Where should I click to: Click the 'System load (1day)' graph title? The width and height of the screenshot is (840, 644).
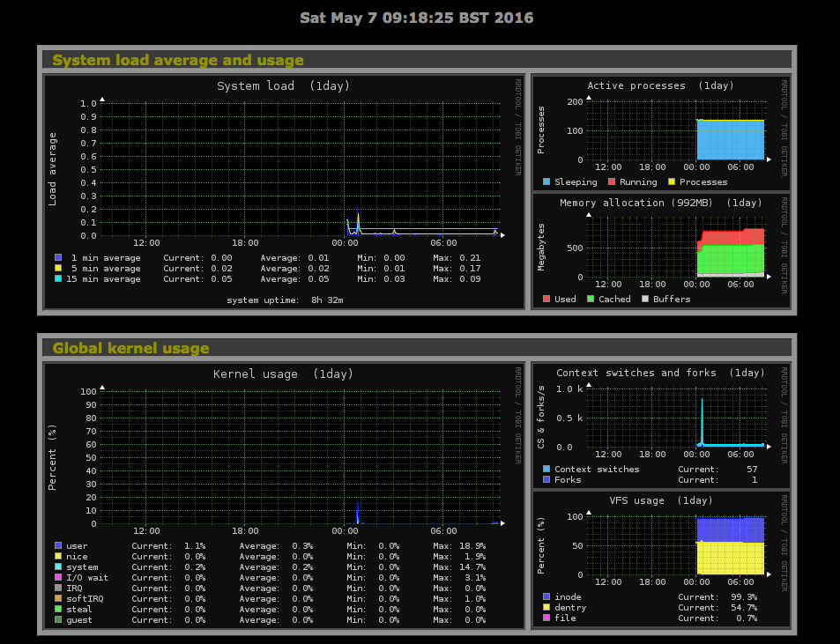coord(284,85)
